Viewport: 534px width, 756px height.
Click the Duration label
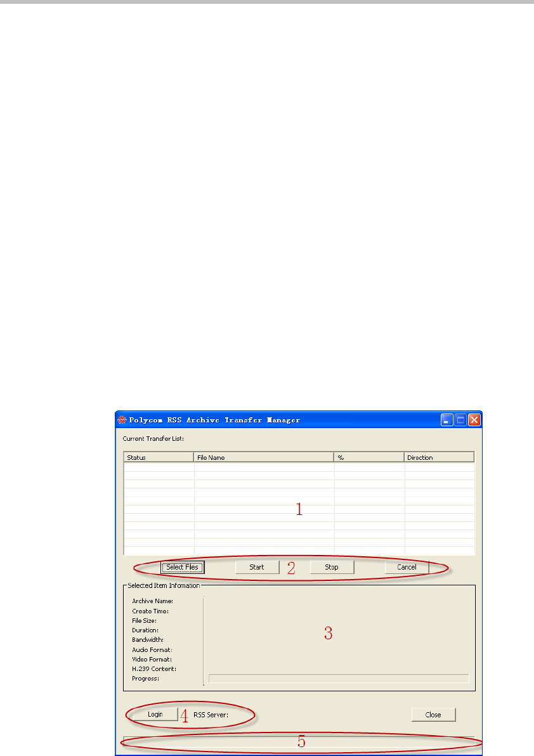[145, 630]
